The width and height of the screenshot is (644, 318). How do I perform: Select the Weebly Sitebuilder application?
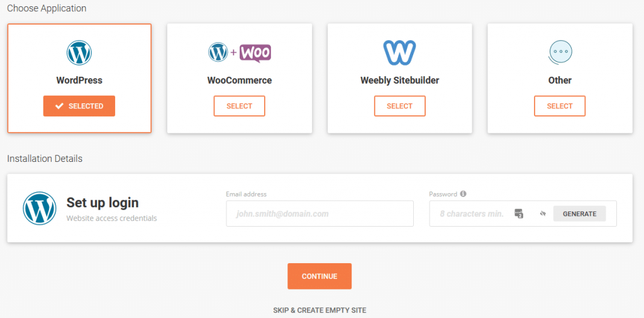click(x=399, y=106)
